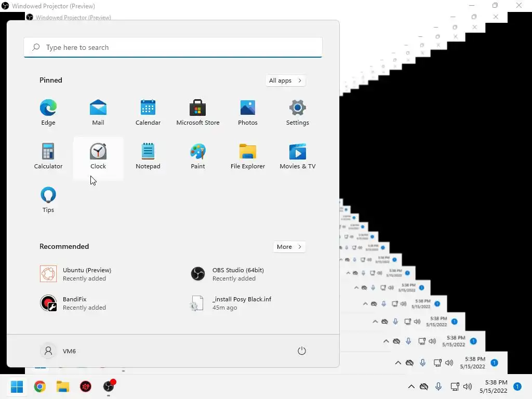Open Chrome from the taskbar
Image resolution: width=532 pixels, height=399 pixels.
40,387
